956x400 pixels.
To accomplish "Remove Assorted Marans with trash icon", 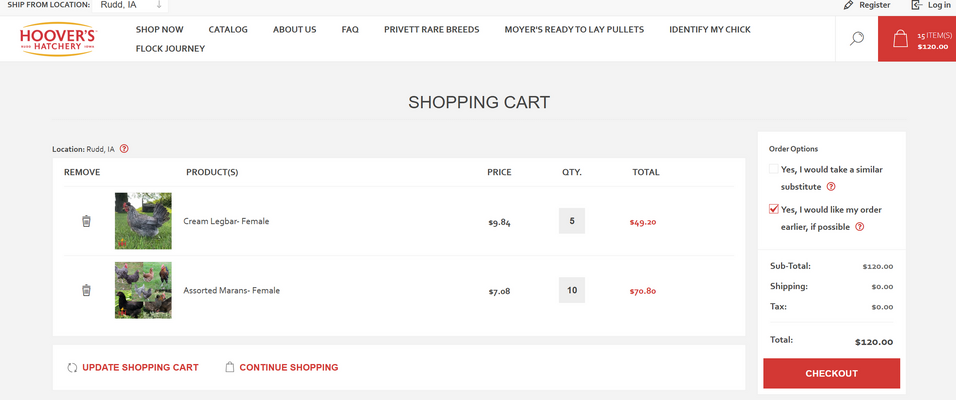I will click(x=87, y=290).
